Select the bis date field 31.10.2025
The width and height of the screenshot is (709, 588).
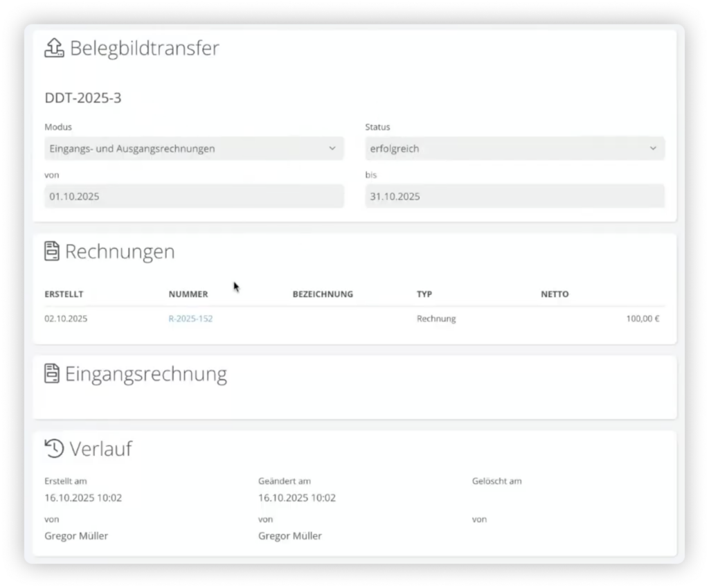pos(514,197)
